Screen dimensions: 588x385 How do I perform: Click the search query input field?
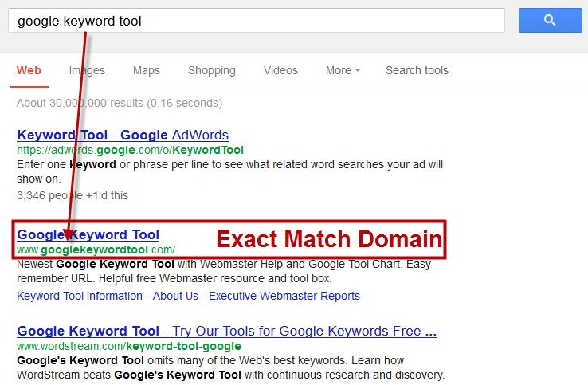point(255,21)
